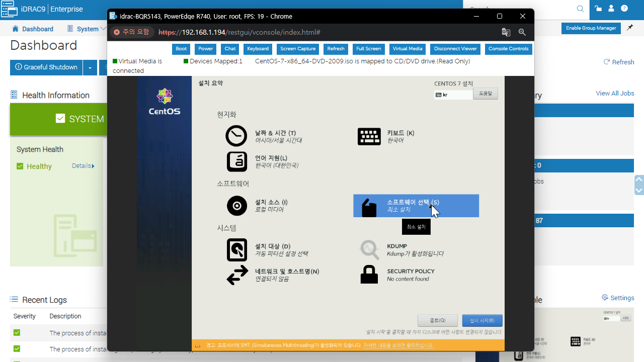Click the kr keyboard layout indicator
The width and height of the screenshot is (644, 362).
453,95
